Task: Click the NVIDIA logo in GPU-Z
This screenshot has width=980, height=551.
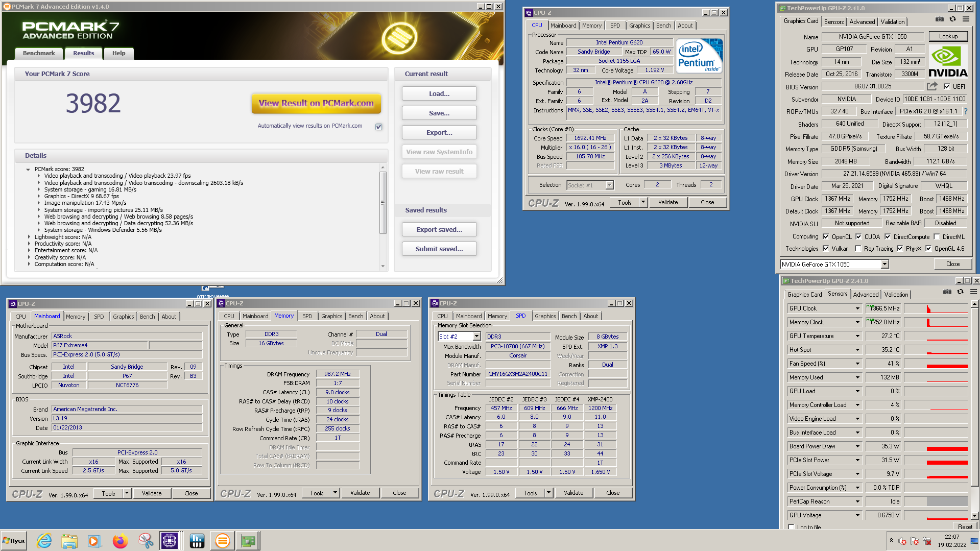Action: coord(948,62)
